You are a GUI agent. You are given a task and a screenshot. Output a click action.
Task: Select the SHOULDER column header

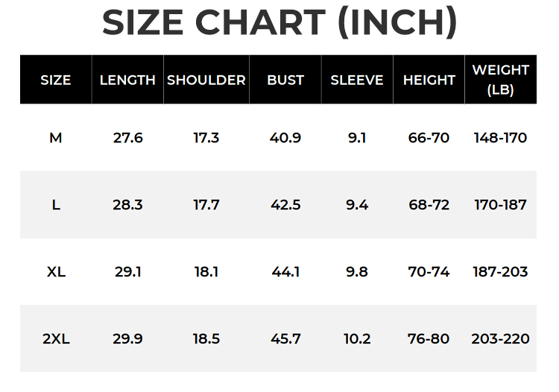(x=206, y=80)
